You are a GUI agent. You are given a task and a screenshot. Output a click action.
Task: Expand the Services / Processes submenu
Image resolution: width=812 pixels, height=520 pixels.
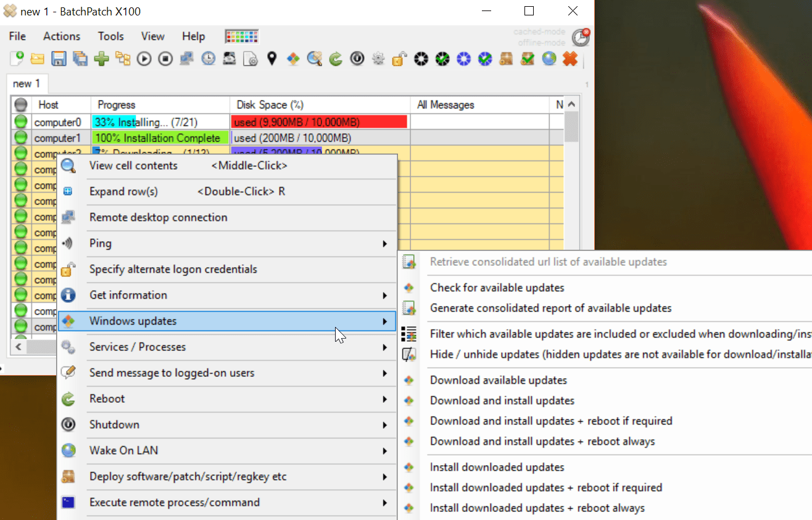tap(226, 347)
